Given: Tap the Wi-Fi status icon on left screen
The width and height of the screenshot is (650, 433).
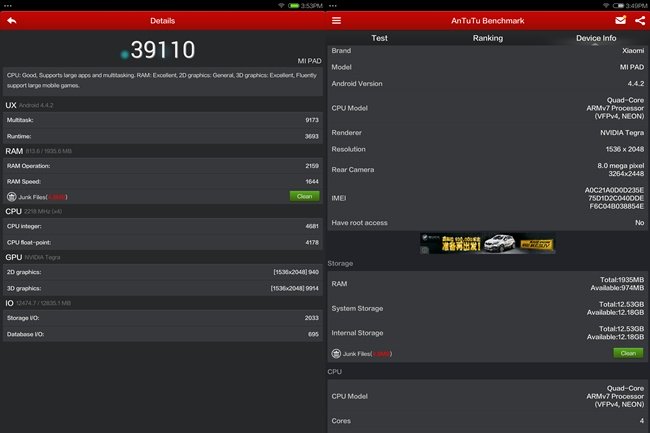Looking at the screenshot, I should [281, 5].
